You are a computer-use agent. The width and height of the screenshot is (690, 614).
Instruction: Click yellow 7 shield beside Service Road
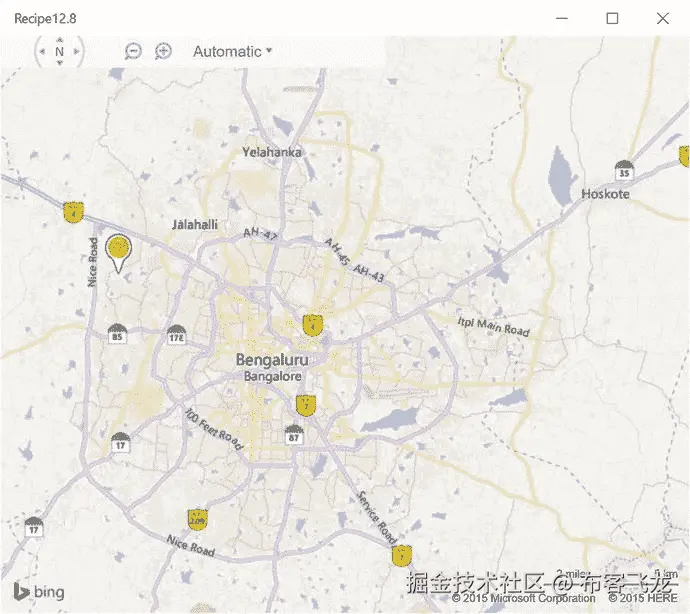coord(402,555)
